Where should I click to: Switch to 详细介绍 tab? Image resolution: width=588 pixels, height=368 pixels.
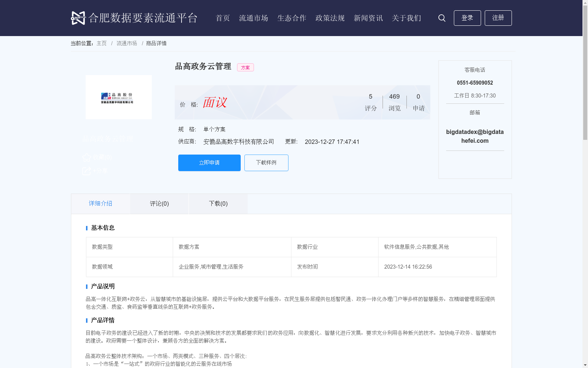pyautogui.click(x=100, y=204)
